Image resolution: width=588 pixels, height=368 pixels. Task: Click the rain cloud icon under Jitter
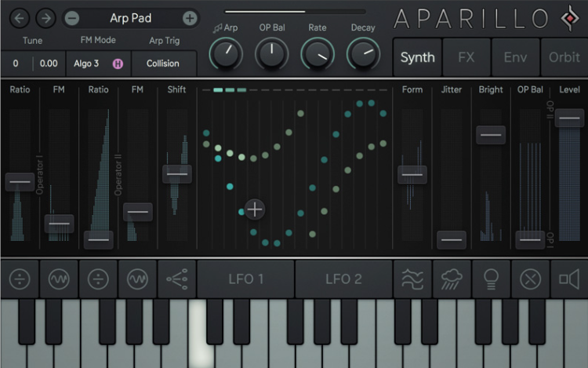pyautogui.click(x=452, y=279)
